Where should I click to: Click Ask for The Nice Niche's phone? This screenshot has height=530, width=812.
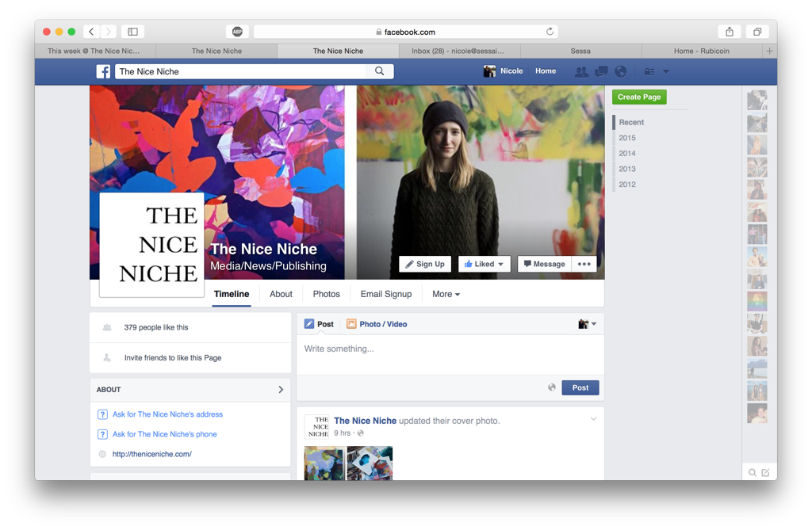(x=165, y=434)
